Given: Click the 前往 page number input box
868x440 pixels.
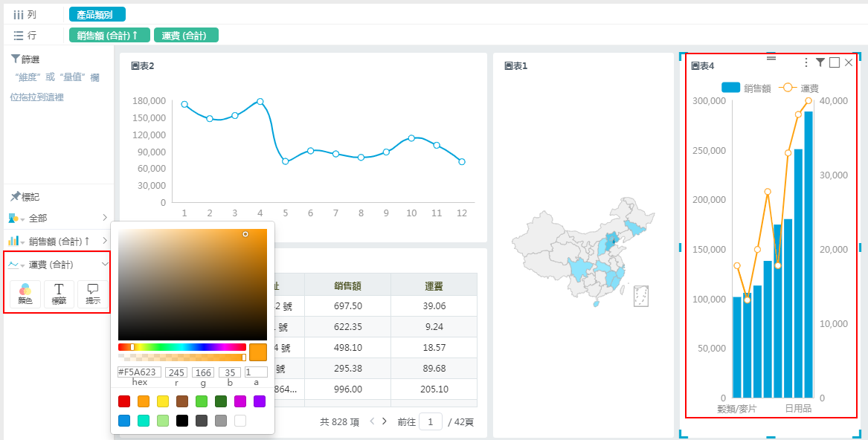Looking at the screenshot, I should click(430, 421).
